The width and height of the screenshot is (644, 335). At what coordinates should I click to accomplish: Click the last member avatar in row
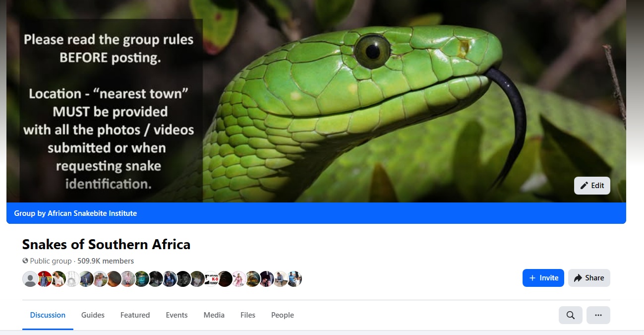[x=294, y=279]
